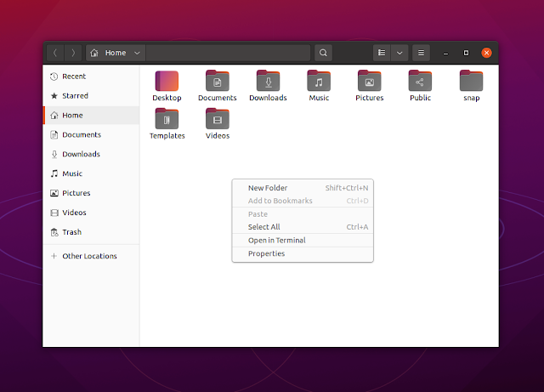
Task: Open Starred in the sidebar
Action: 92,96
